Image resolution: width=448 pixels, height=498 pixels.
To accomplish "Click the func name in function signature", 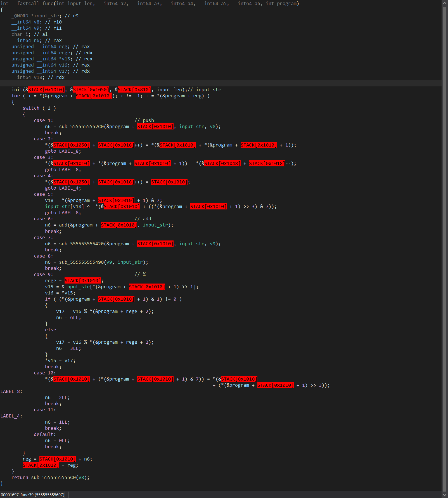I will point(48,4).
